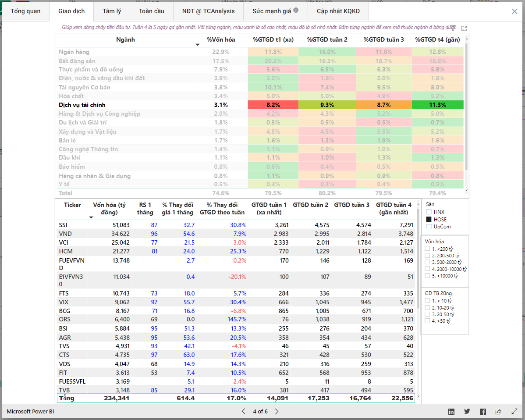Share report on LinkedIn icon
Viewport: 525px width, 420px height.
(451, 412)
